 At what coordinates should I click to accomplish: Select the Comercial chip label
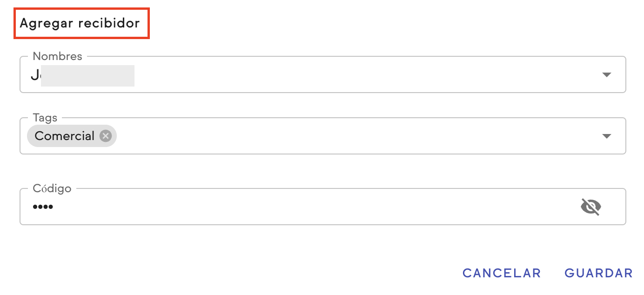[65, 136]
